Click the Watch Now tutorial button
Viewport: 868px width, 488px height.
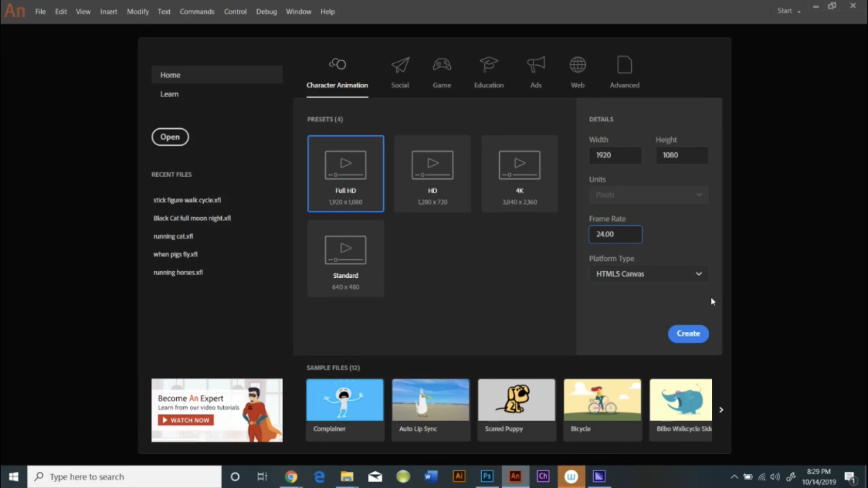pyautogui.click(x=185, y=420)
